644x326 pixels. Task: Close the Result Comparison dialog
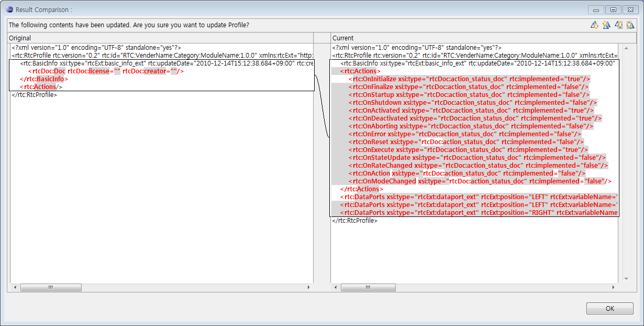tap(629, 9)
